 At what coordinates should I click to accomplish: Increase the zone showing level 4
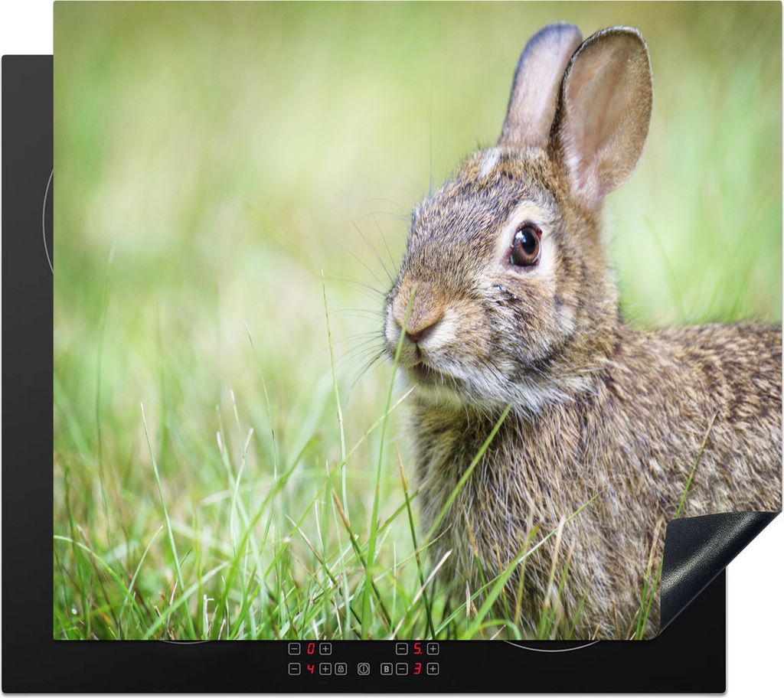point(325,669)
